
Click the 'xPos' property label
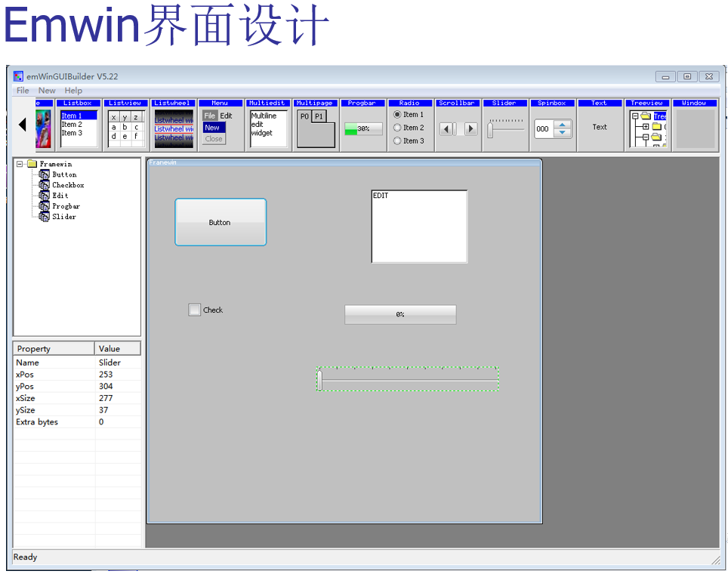pos(25,375)
